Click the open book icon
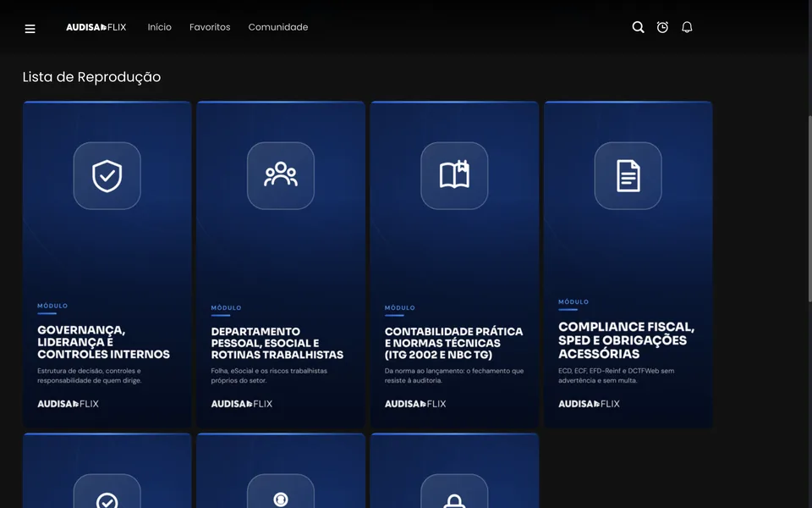Image resolution: width=812 pixels, height=508 pixels. click(454, 176)
